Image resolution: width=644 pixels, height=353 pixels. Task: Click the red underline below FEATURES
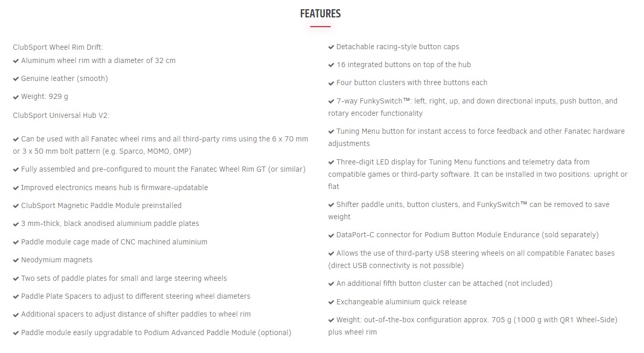coord(320,26)
